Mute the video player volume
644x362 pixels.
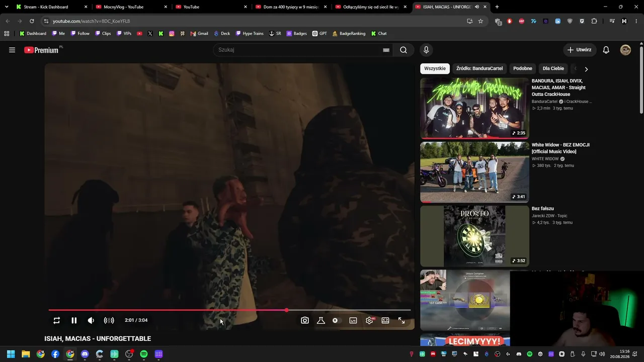tap(91, 320)
